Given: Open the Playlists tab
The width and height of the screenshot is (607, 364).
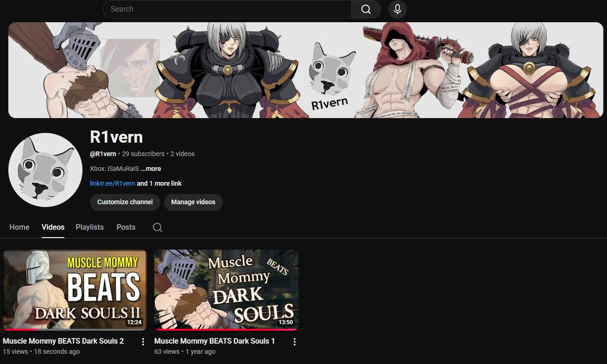Looking at the screenshot, I should (x=90, y=227).
